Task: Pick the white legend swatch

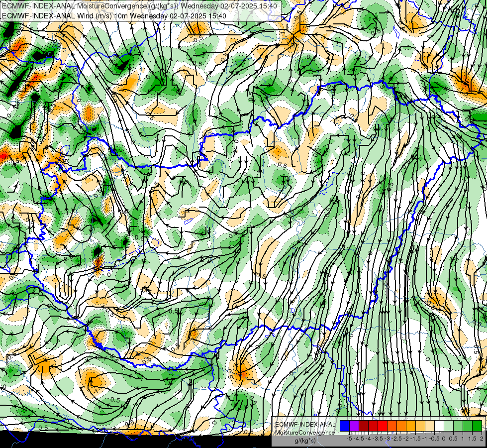Action: pyautogui.click(x=439, y=426)
